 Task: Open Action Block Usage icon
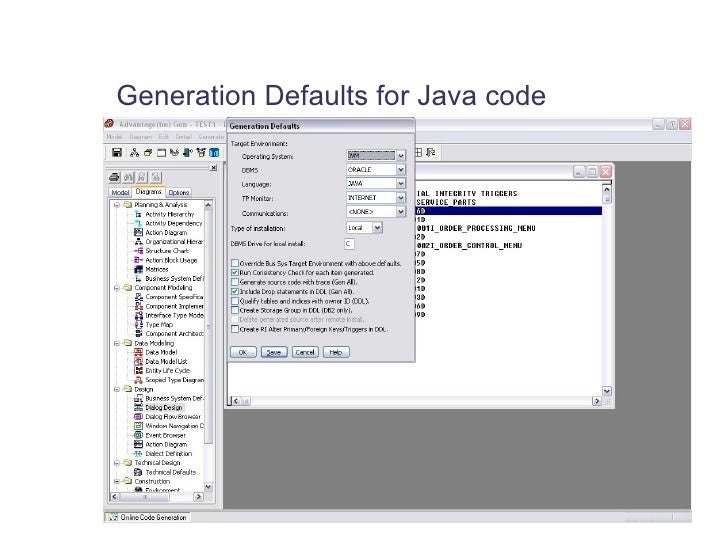click(x=138, y=260)
